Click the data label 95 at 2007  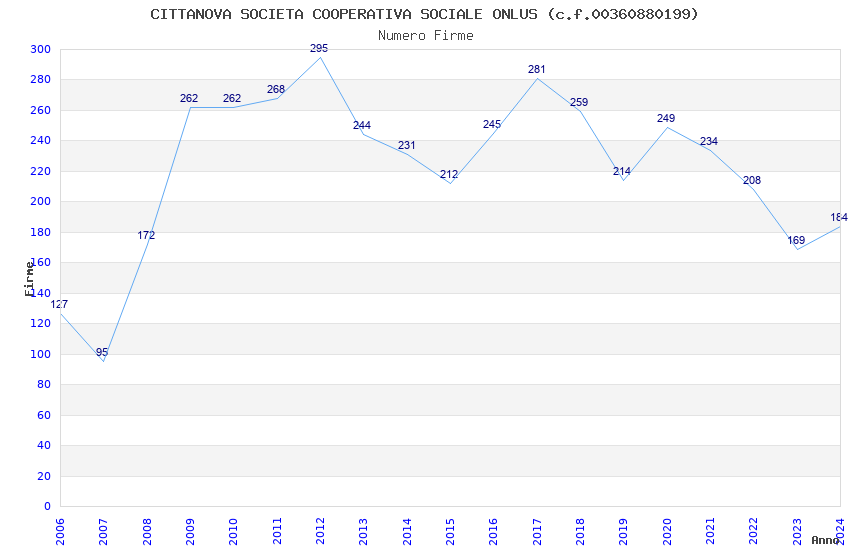tap(102, 352)
